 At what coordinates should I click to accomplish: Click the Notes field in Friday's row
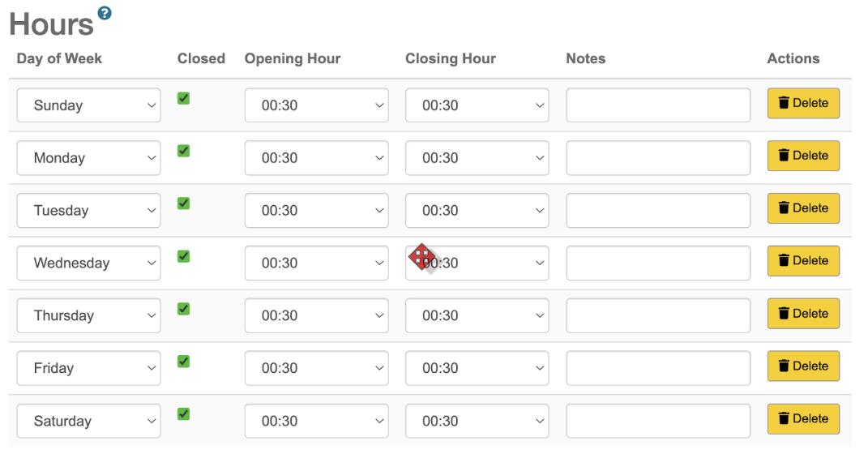[658, 369]
